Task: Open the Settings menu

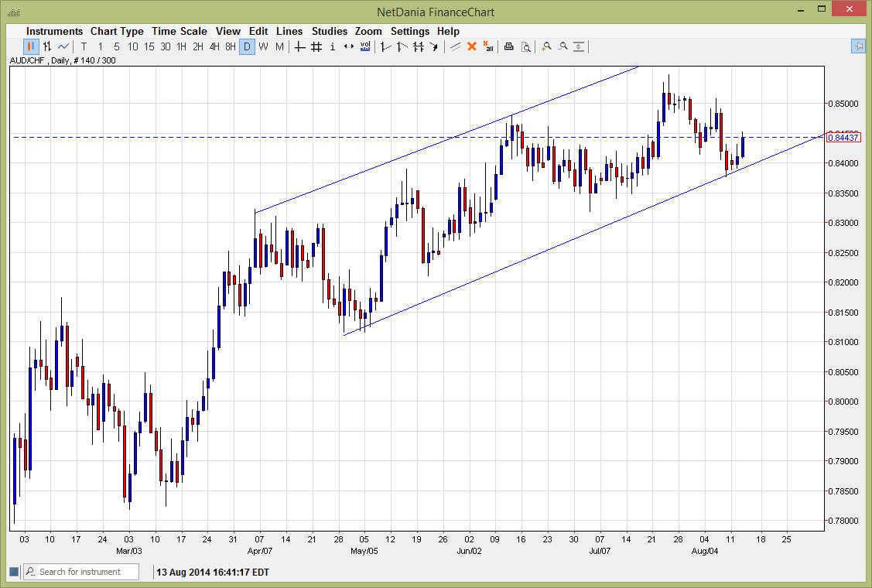Action: [x=410, y=31]
